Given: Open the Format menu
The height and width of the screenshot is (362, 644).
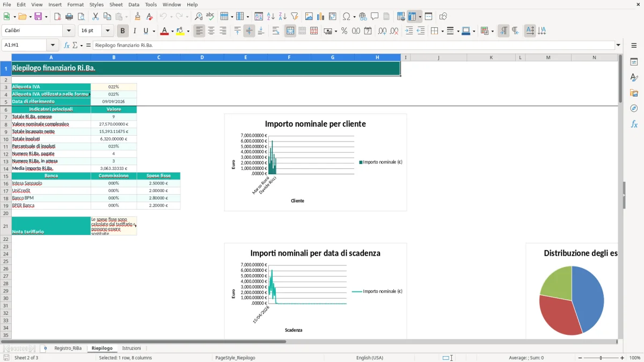Looking at the screenshot, I should pyautogui.click(x=76, y=4).
